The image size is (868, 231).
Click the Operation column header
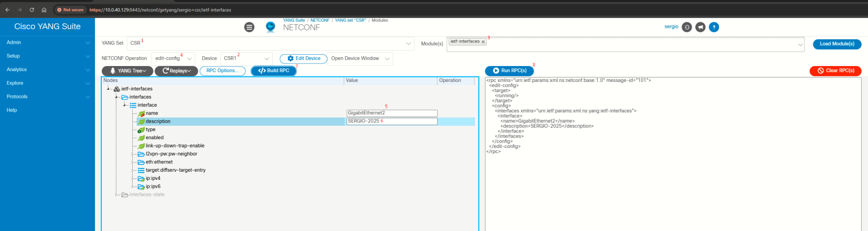point(456,80)
